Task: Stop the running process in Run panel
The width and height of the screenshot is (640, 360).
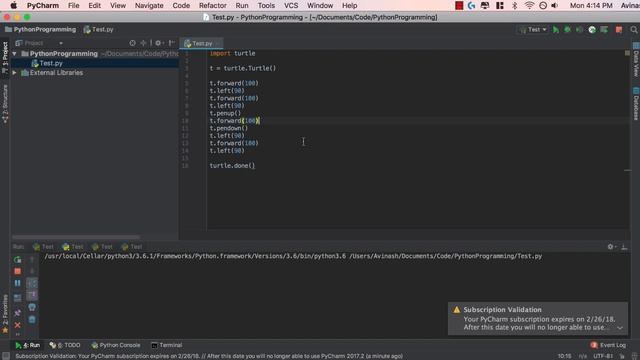Action: (x=18, y=271)
